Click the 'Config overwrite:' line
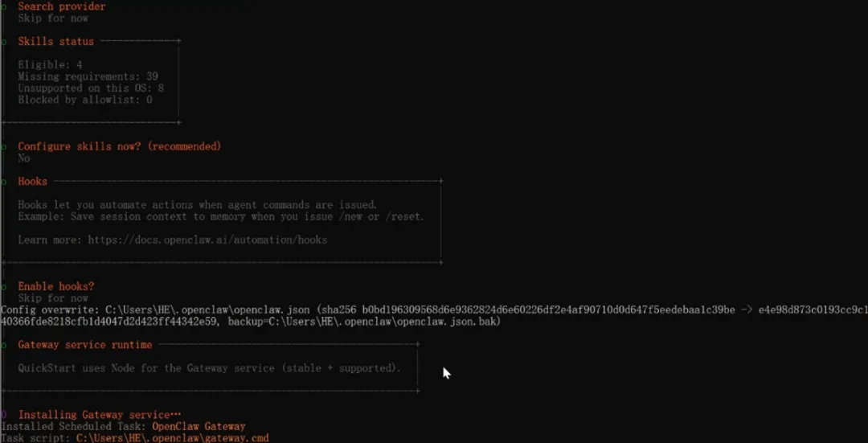The height and width of the screenshot is (443, 868). click(434, 310)
